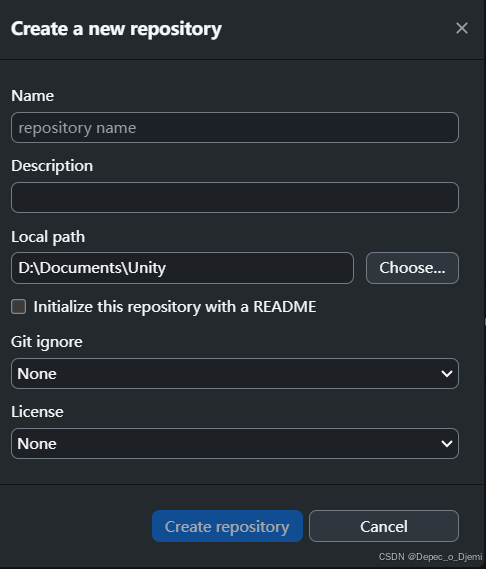Close the Create a new repository dialog
The height and width of the screenshot is (569, 486).
tap(462, 28)
